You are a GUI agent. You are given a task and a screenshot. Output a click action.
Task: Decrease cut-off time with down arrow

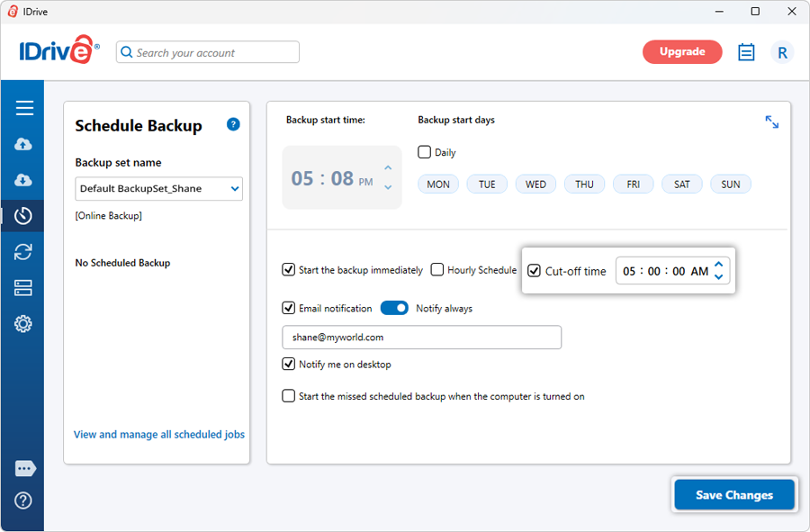coord(718,277)
